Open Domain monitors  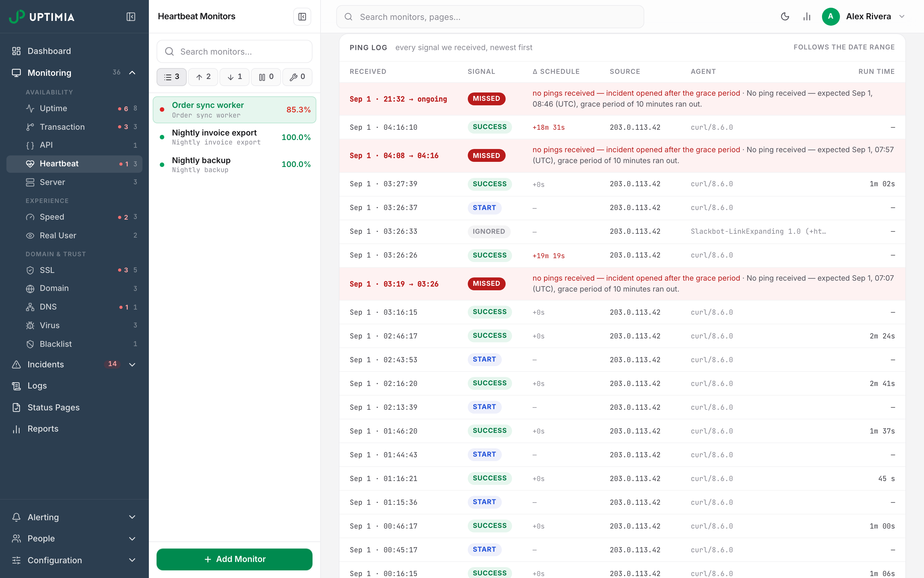coord(74,288)
